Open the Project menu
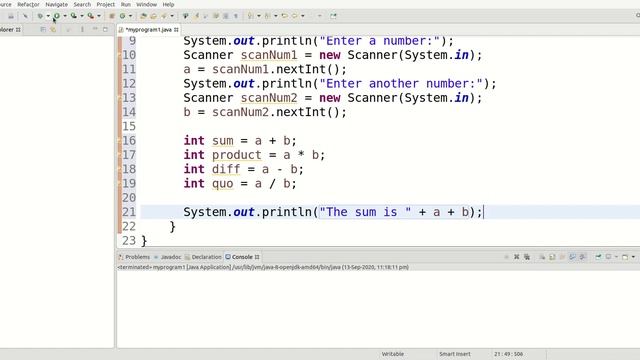The width and height of the screenshot is (640, 360). pos(105,4)
